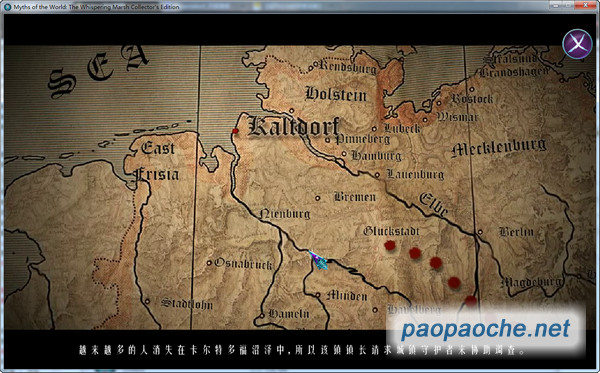The image size is (600, 373).
Task: Click the Rostock city marker circle
Action: point(439,103)
